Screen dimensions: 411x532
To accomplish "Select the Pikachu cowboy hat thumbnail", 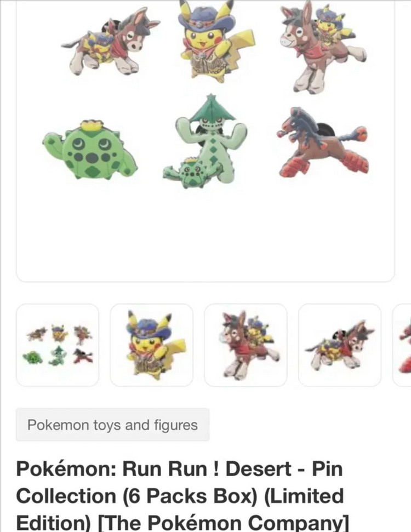I will (152, 345).
